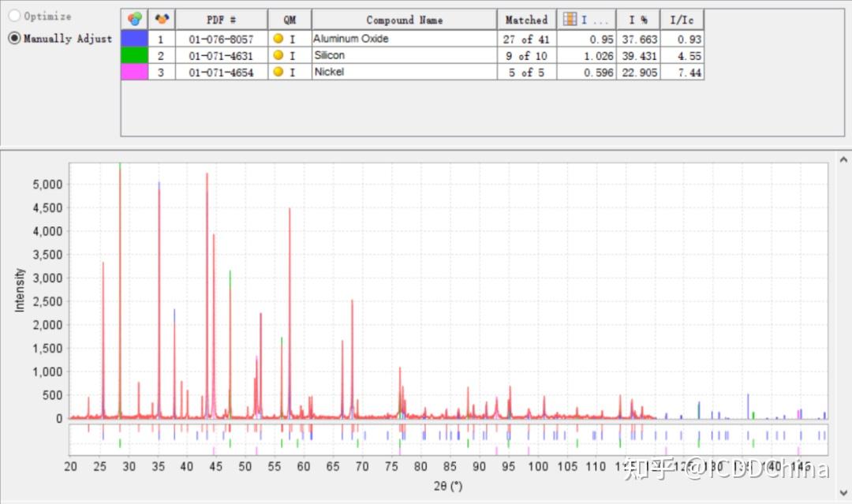Open the green Silicon color swatch
The height and width of the screenshot is (504, 852).
point(135,55)
